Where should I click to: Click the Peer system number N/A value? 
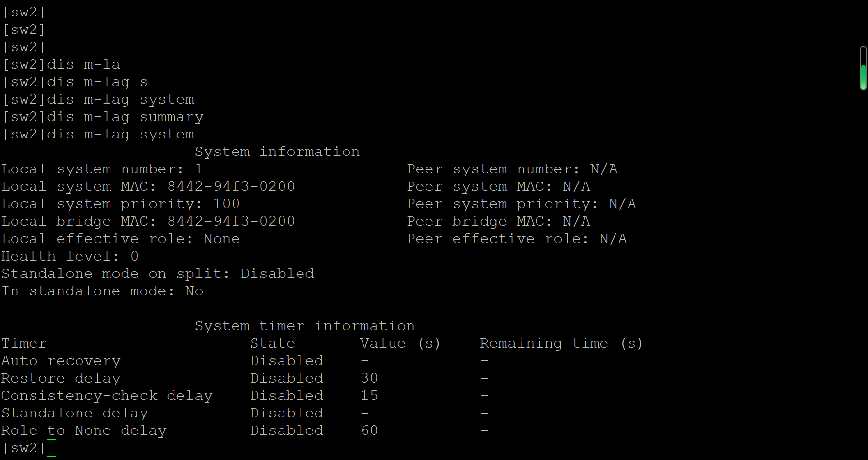pyautogui.click(x=604, y=169)
